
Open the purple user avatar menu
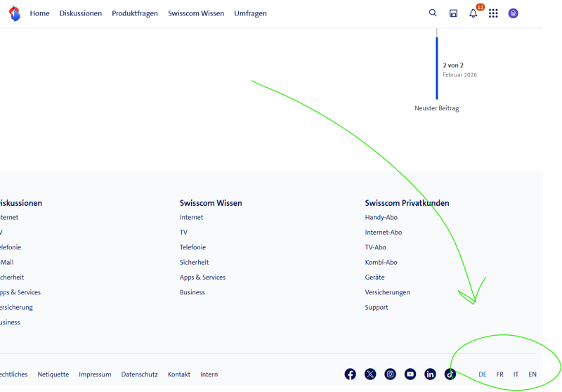pos(514,13)
